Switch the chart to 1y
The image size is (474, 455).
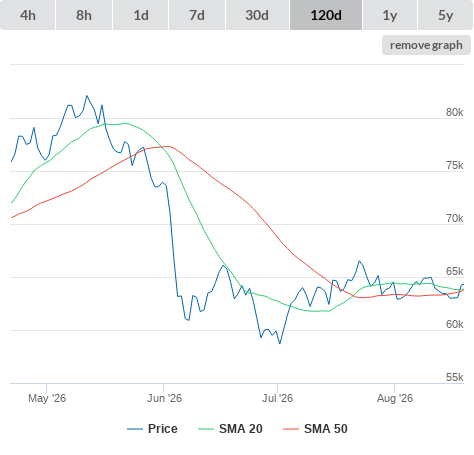tap(390, 15)
